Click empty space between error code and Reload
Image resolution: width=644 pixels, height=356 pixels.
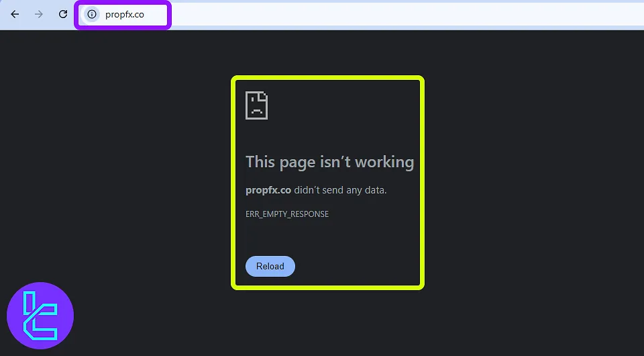coord(322,235)
